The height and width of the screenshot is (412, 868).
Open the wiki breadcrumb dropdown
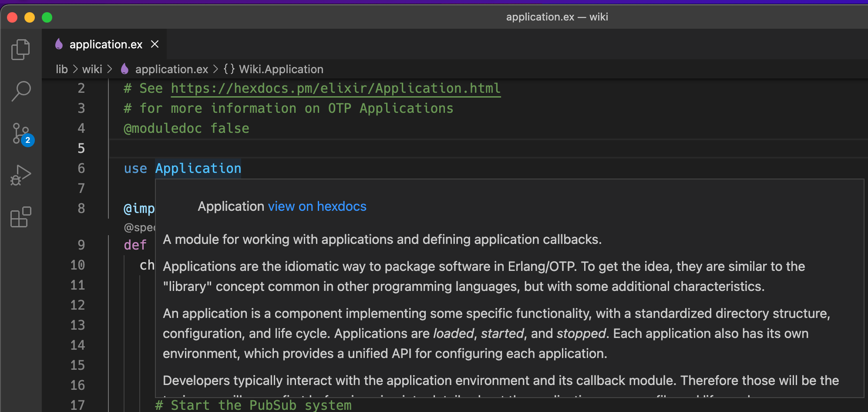[x=93, y=69]
